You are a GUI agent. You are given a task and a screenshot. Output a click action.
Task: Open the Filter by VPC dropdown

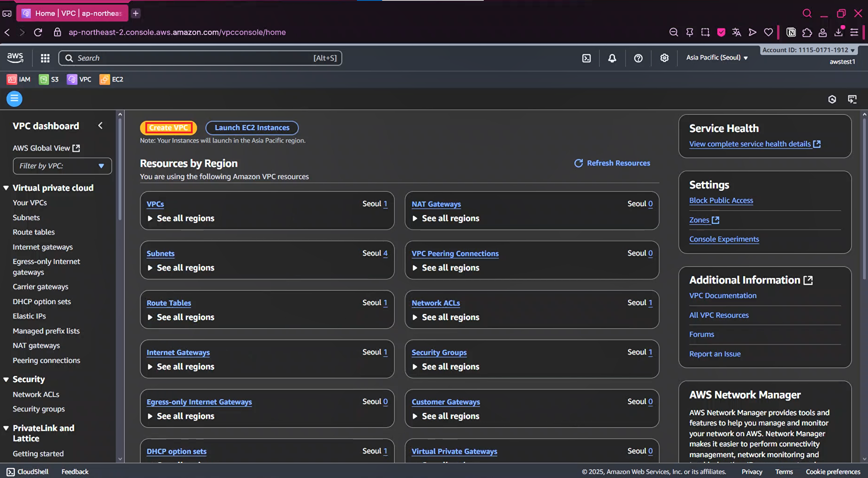point(62,166)
